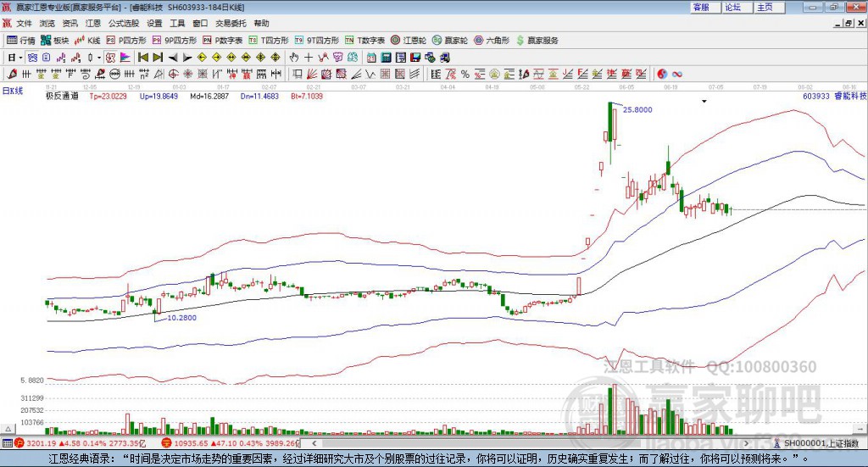The height and width of the screenshot is (467, 868).
Task: Expand the candlestick style dropdown arrow
Action: click(x=99, y=58)
